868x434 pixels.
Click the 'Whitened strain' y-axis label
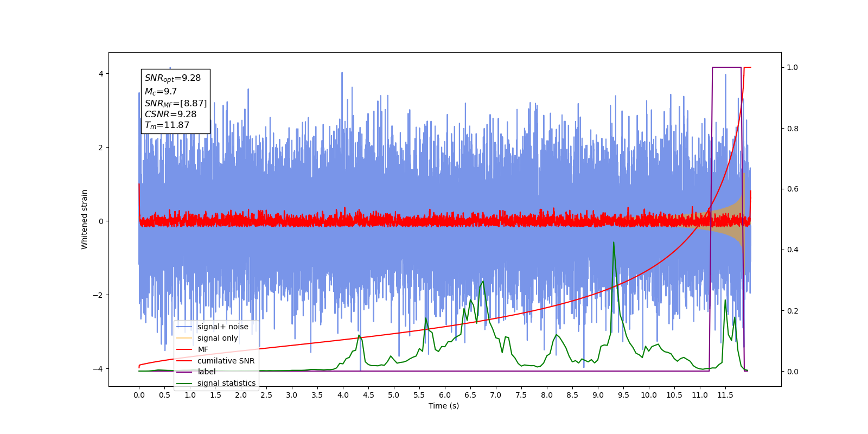[84, 219]
